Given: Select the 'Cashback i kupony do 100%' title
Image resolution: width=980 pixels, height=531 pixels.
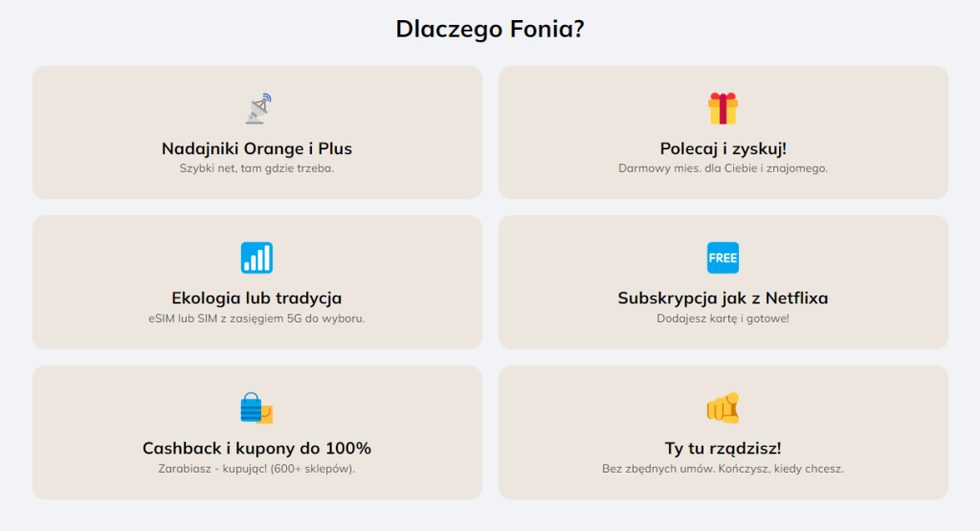Looking at the screenshot, I should click(x=256, y=448).
